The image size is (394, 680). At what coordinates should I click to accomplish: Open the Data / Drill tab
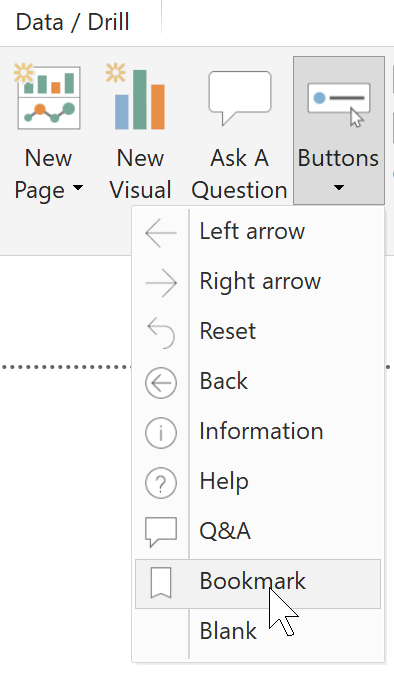tap(72, 22)
